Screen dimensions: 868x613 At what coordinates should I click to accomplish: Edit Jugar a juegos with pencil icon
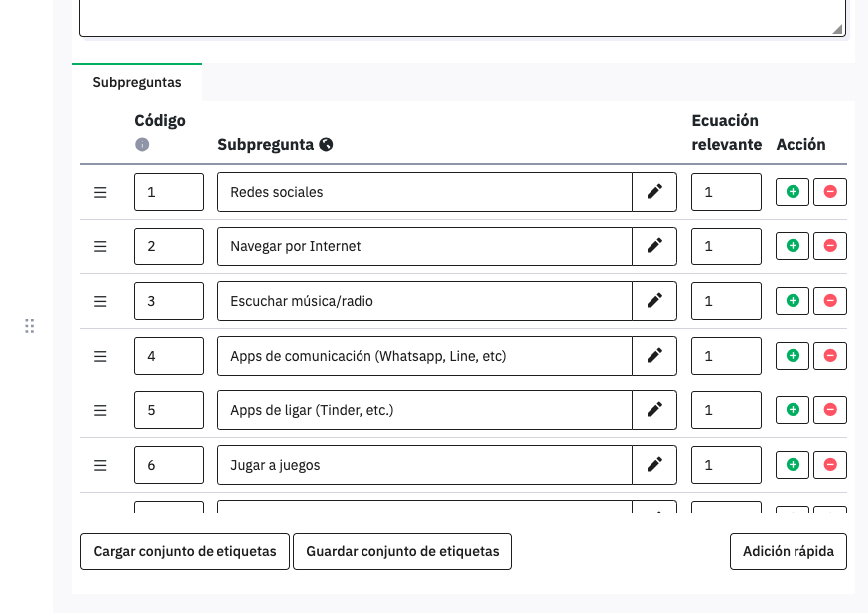click(654, 464)
